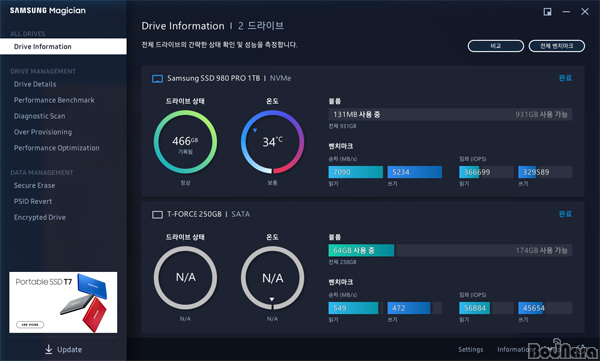Screen dimensions: 600x361
Task: Open Performance Benchmark in the sidebar
Action: (x=54, y=100)
